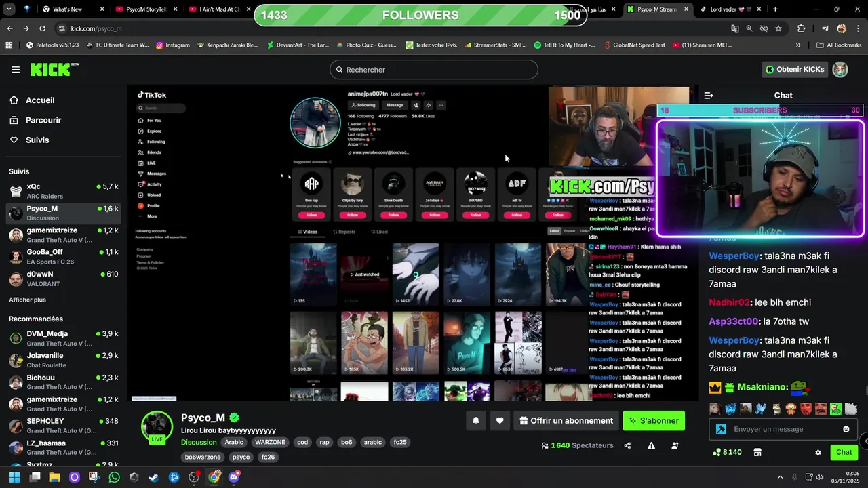Open recommended channel Jolavanille
This screenshot has width=868, height=488.
[63, 360]
